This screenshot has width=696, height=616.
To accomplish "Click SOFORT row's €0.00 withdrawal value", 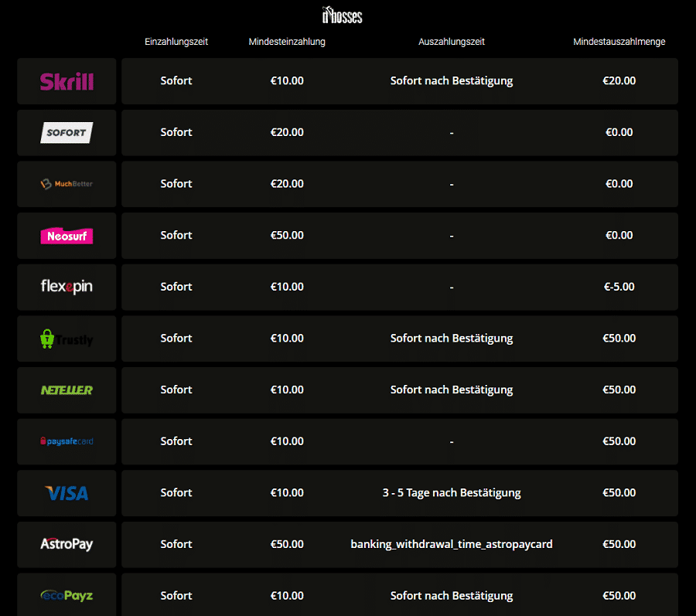I will click(x=619, y=132).
